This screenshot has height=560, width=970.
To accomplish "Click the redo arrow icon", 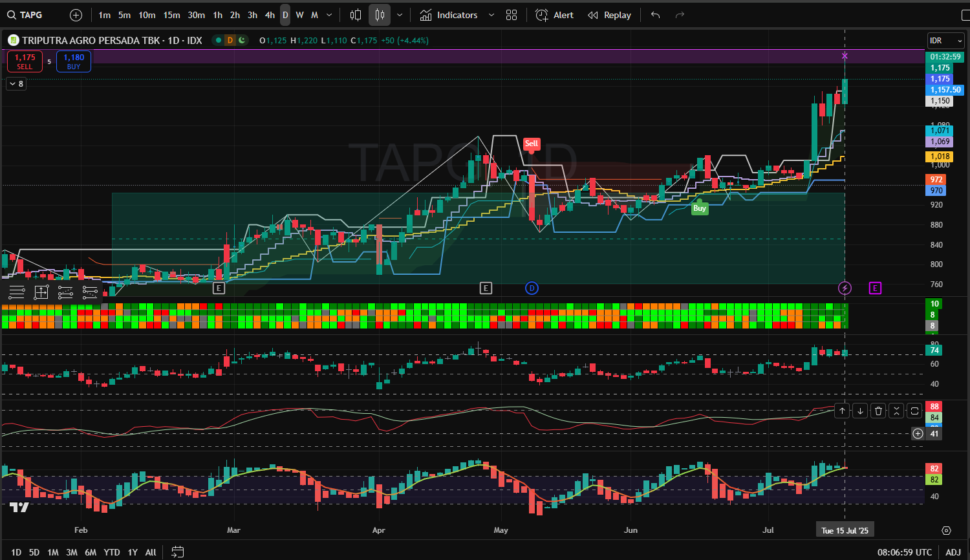I will tap(680, 15).
